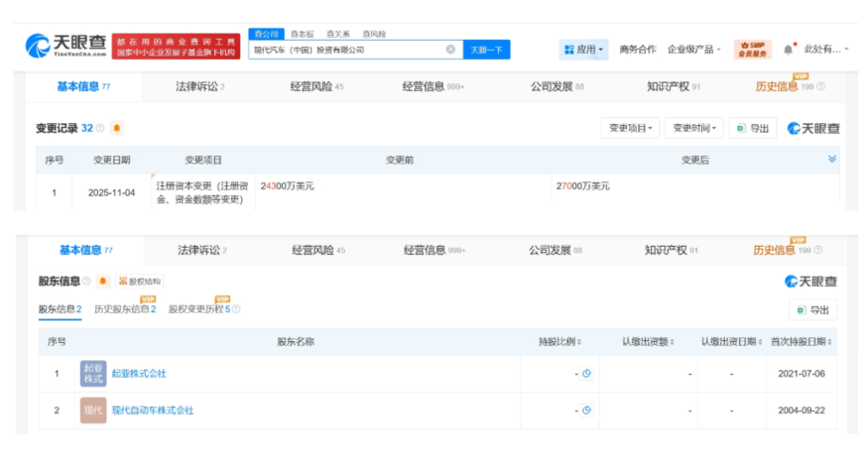Viewport: 868px width, 461px height.
Task: Click the SVIP membership badge icon
Action: pyautogui.click(x=752, y=49)
